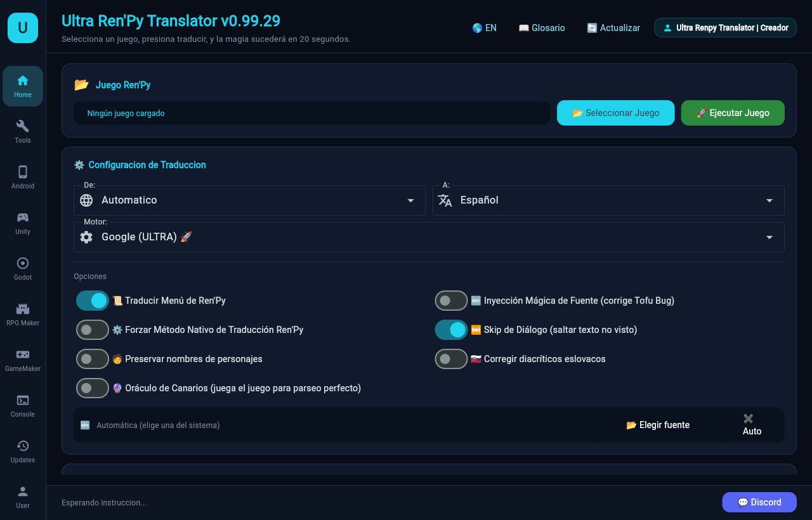Click the Ningún juego cargado path field
The width and height of the screenshot is (812, 520).
point(312,113)
